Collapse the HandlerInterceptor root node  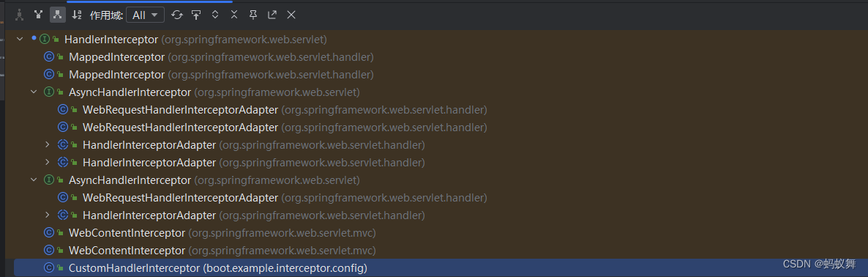click(20, 40)
